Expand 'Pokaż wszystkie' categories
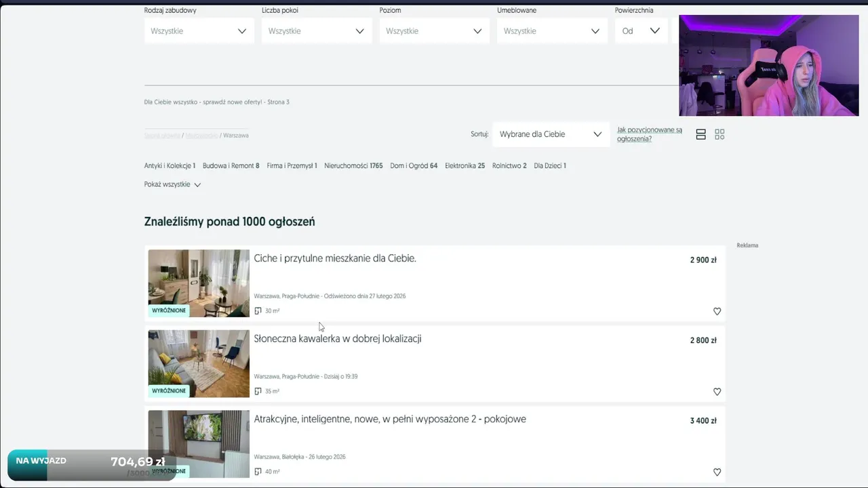Viewport: 868px width, 488px height. pos(172,184)
